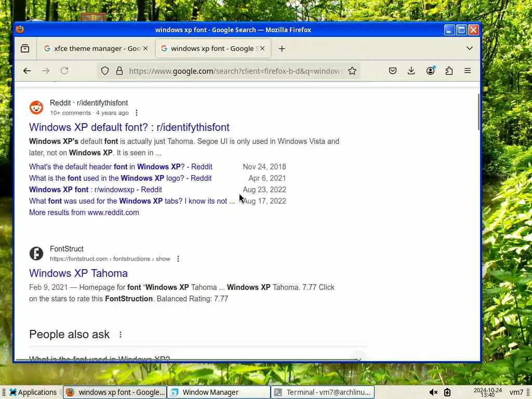
Task: Go back to previous page
Action: (x=27, y=71)
